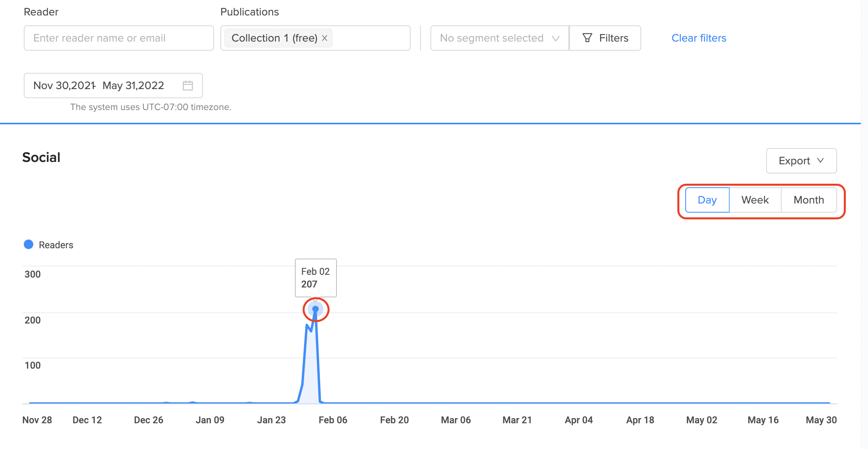Select the Day view toggle
868x449 pixels.
[707, 200]
